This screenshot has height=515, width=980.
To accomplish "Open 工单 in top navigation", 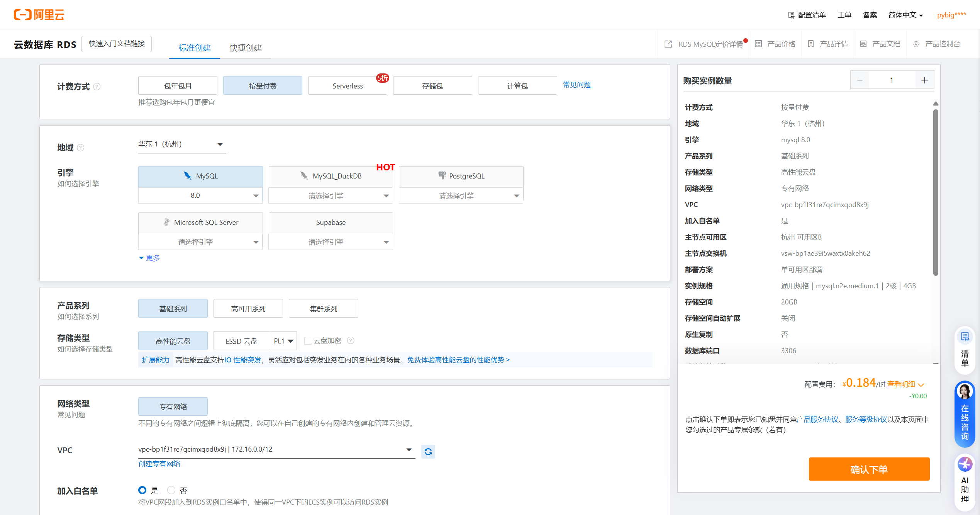I will click(844, 15).
